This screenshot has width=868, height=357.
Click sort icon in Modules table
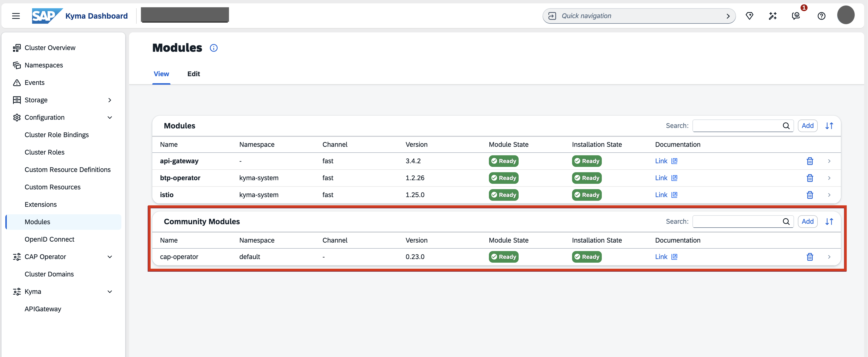[829, 126]
